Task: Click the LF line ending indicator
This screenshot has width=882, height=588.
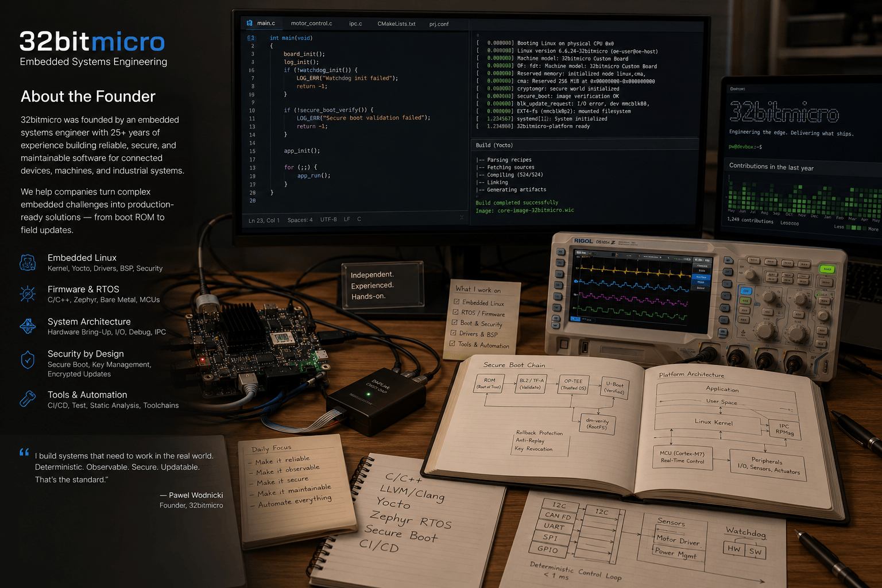Action: click(x=347, y=219)
